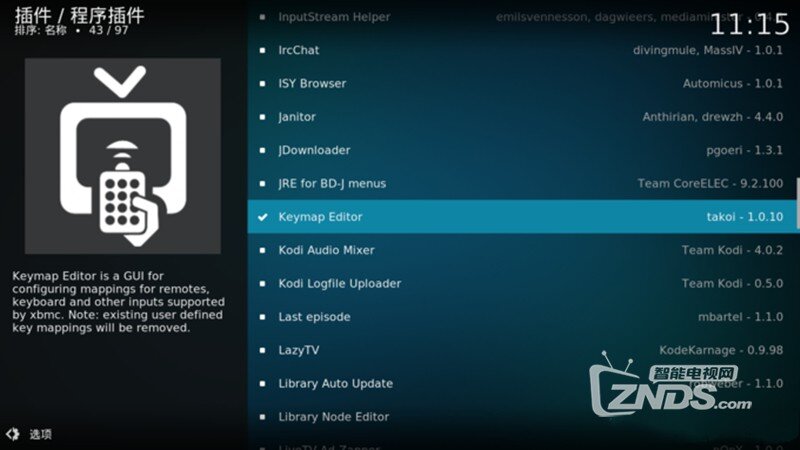Image resolution: width=800 pixels, height=450 pixels.
Task: Select Kodi Logfile Uploader add-on
Action: 523,284
